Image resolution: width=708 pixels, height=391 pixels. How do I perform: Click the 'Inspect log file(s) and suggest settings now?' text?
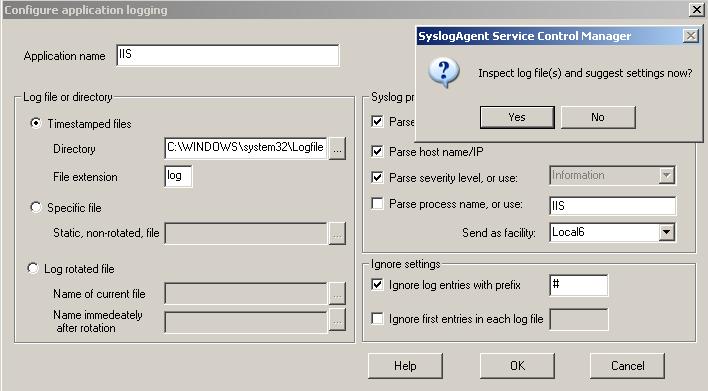(x=585, y=73)
